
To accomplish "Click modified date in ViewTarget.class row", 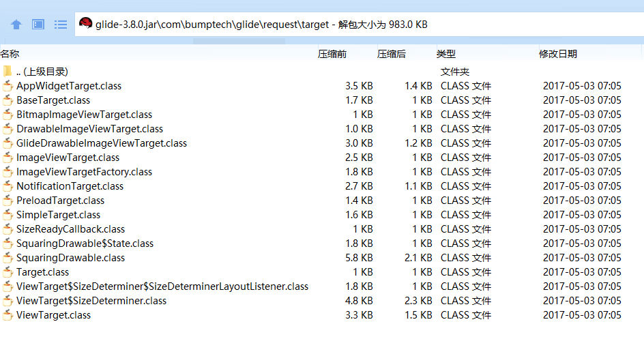I will point(582,315).
